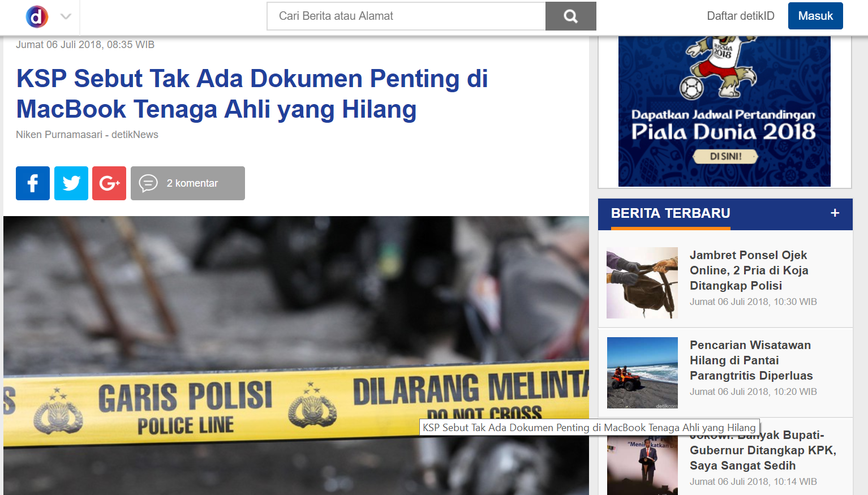Open the Pencarian Wisatawan Hilang headline
This screenshot has height=495, width=868.
coord(751,360)
